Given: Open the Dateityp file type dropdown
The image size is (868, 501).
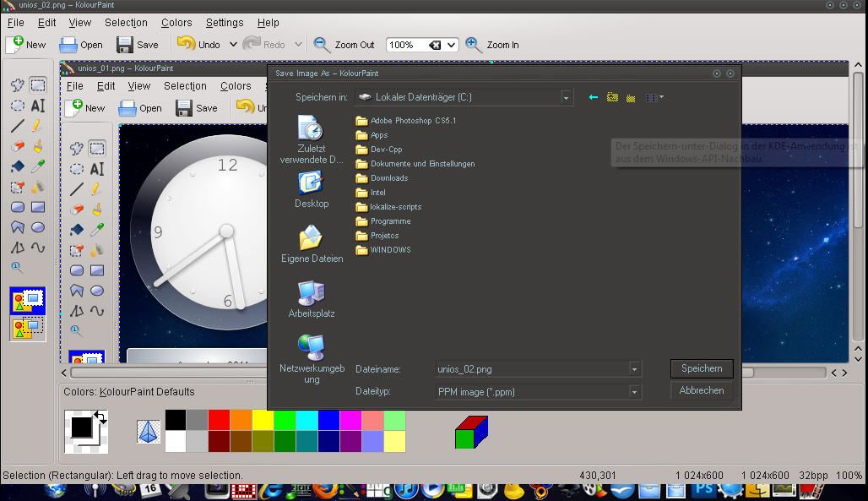Looking at the screenshot, I should (x=634, y=392).
